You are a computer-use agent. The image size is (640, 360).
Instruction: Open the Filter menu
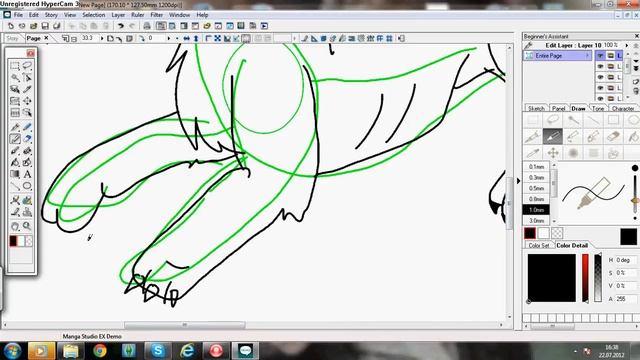click(x=157, y=15)
